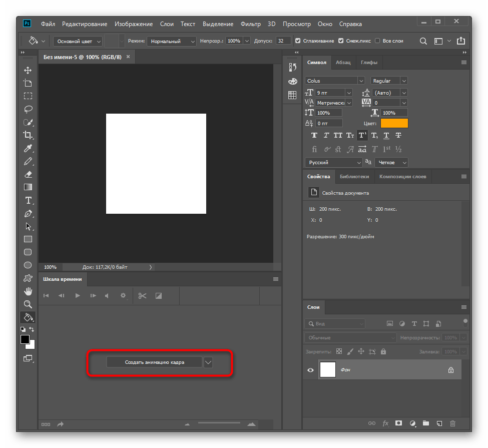
Task: Click the orange text color swatch
Action: [x=394, y=123]
